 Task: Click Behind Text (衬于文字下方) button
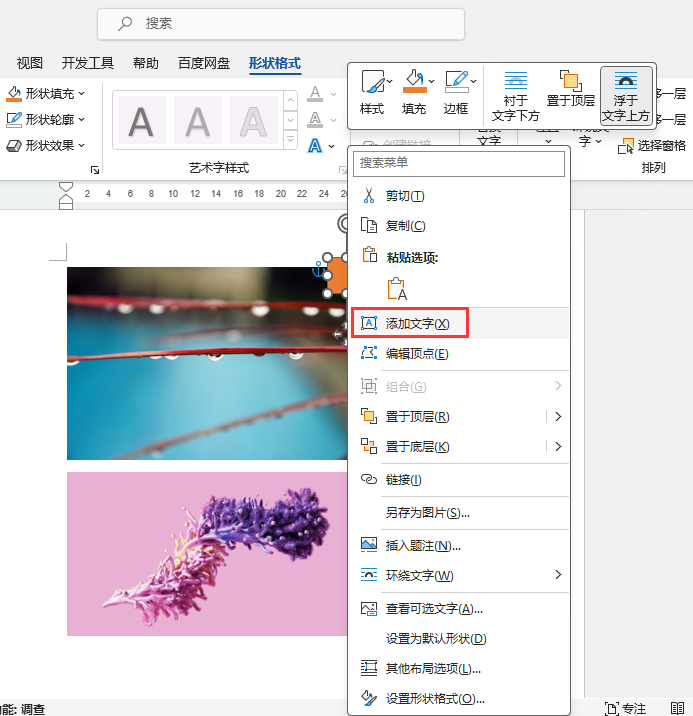click(515, 95)
